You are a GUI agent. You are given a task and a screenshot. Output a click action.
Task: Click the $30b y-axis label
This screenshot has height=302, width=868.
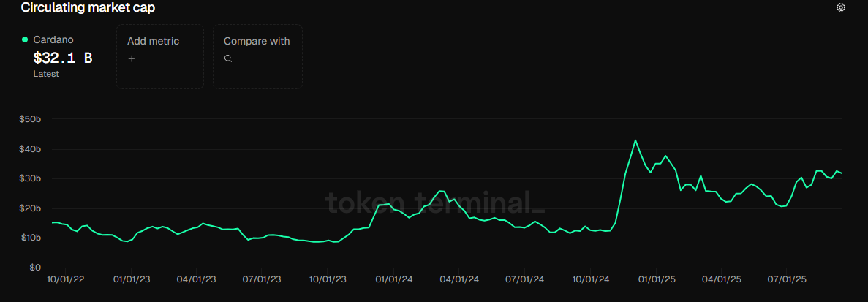30,178
